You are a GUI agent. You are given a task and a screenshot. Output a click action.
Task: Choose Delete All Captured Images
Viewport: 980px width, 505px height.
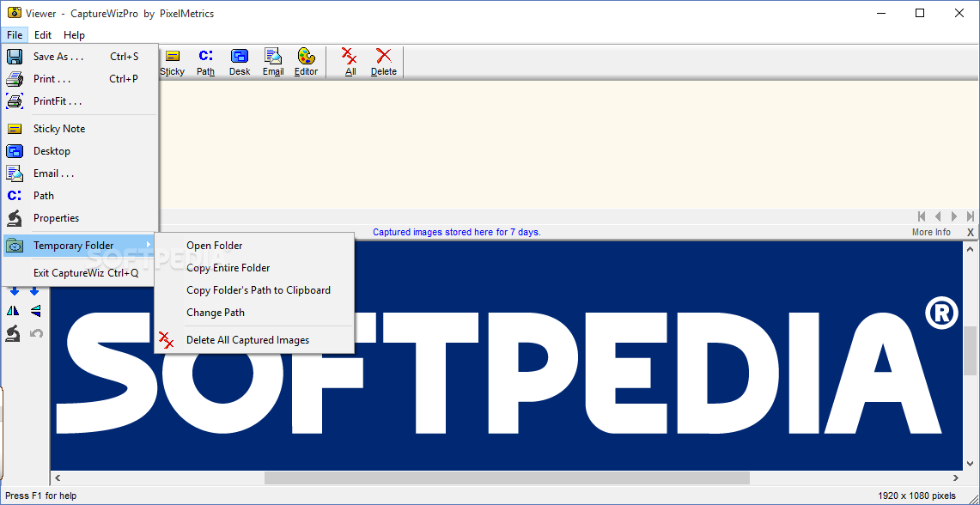(x=254, y=340)
